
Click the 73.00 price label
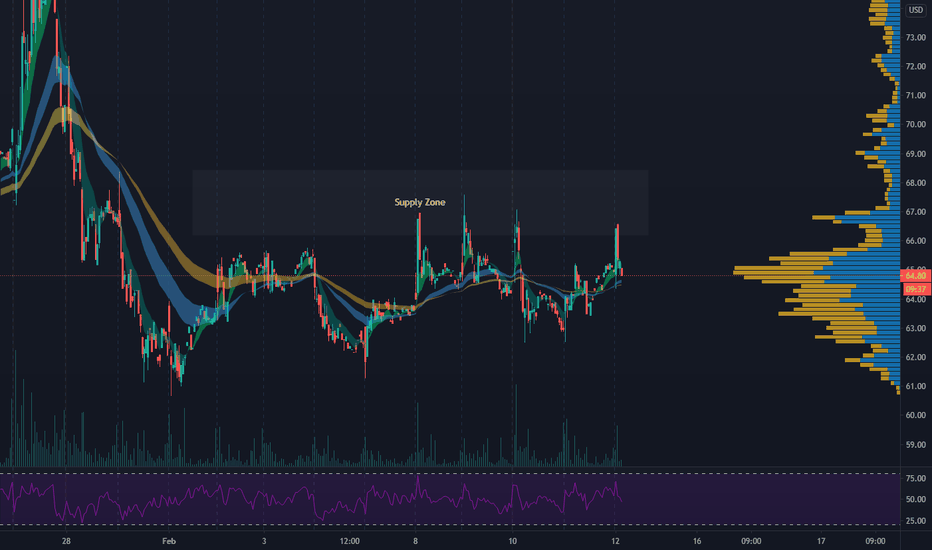tap(916, 37)
